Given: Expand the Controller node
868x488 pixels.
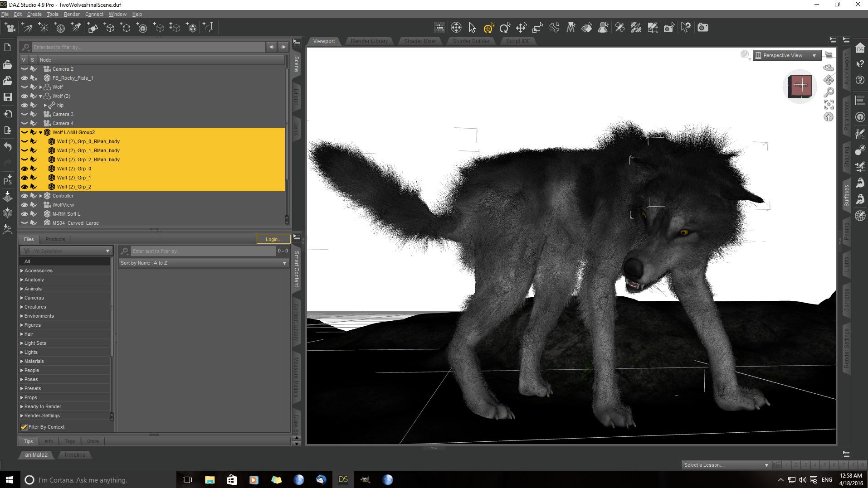Looking at the screenshot, I should tap(41, 196).
